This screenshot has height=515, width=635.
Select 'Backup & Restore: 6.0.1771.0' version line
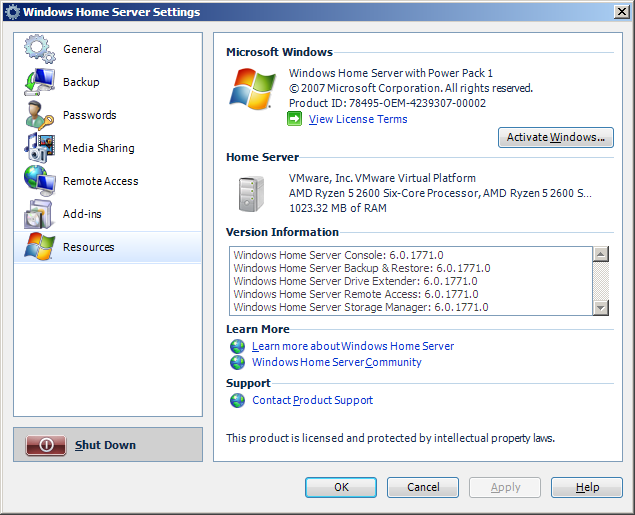click(362, 268)
